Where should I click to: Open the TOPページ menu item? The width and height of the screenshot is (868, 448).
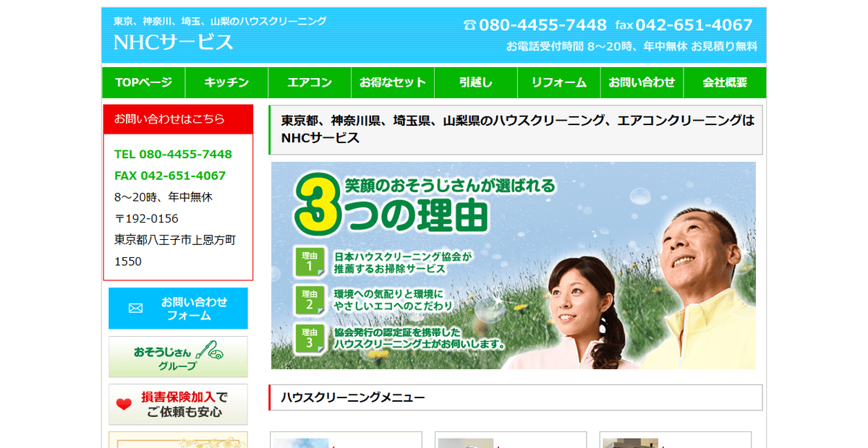point(143,82)
